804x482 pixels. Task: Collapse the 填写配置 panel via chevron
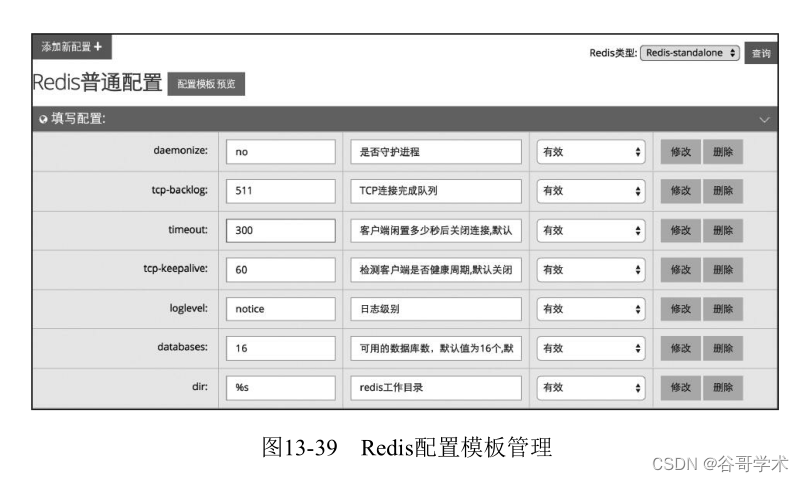[x=764, y=119]
